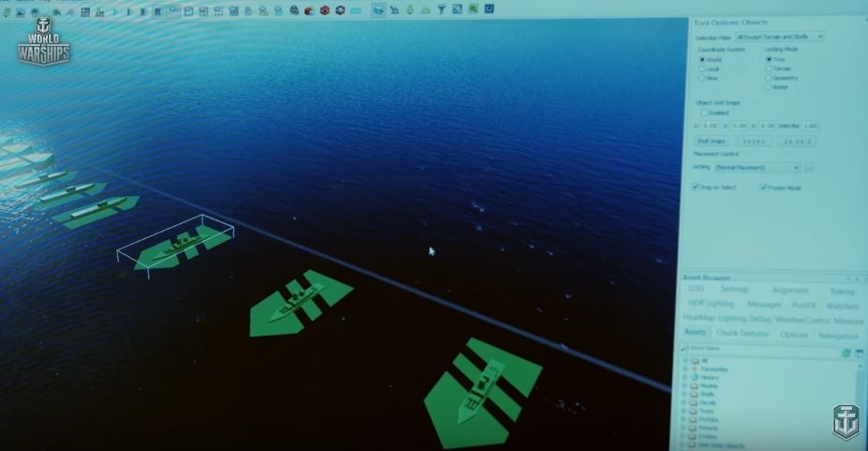Viewport: 868px width, 451px height.
Task: Click the green picture toolbar icon
Action: point(473,8)
